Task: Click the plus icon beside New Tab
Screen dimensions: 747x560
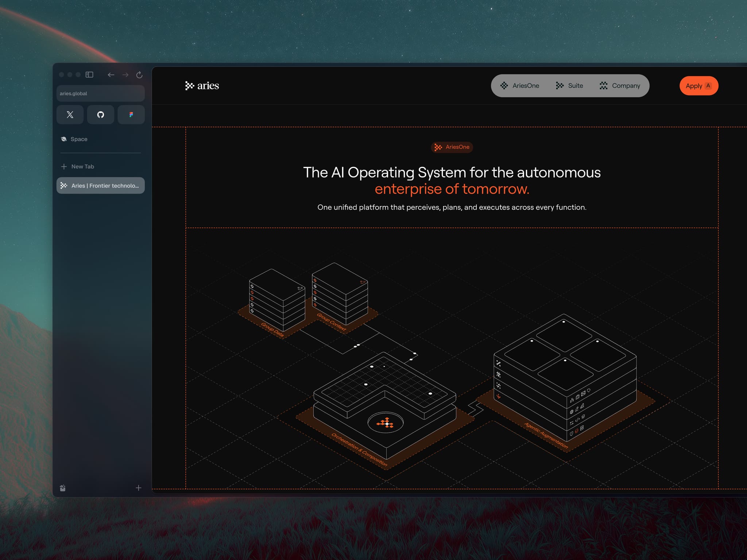Action: 64,166
